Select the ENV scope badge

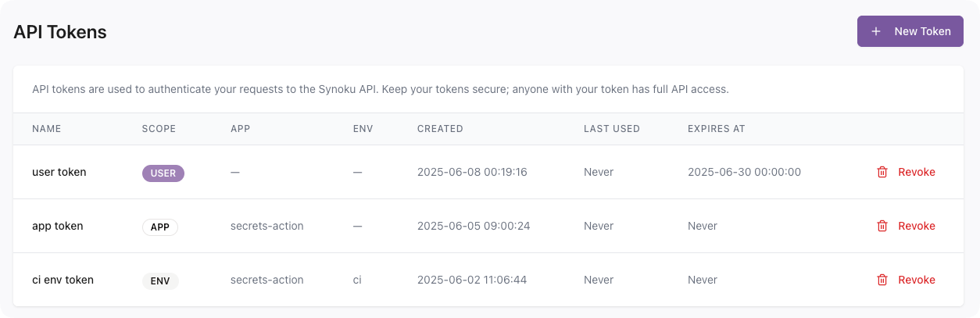(160, 280)
